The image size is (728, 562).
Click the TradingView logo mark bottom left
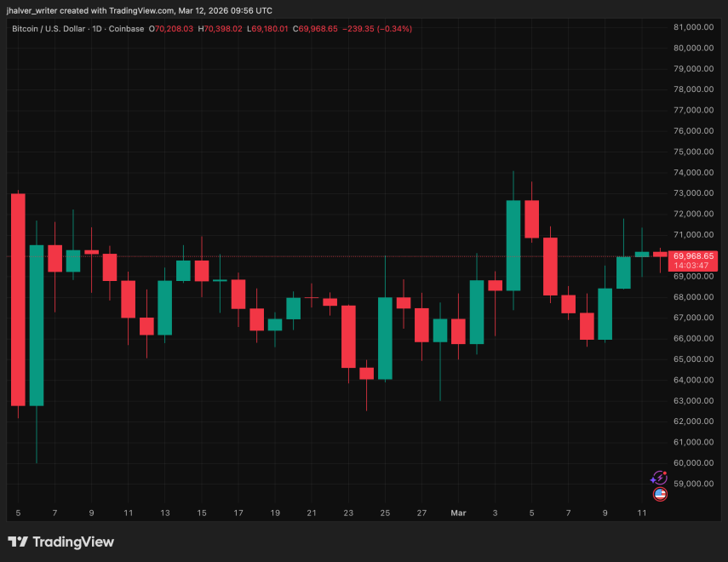point(17,542)
